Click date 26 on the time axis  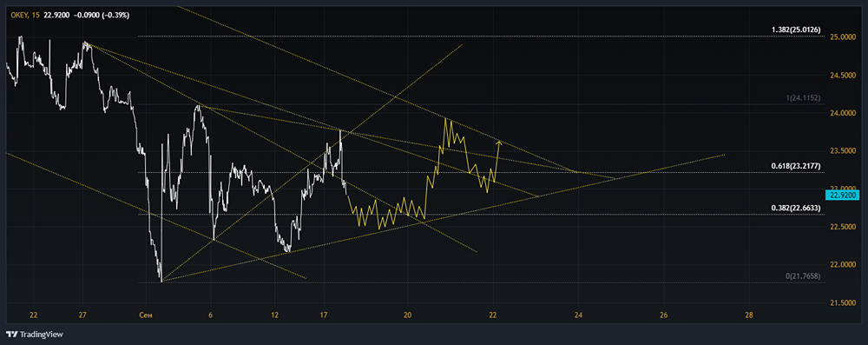coord(664,315)
